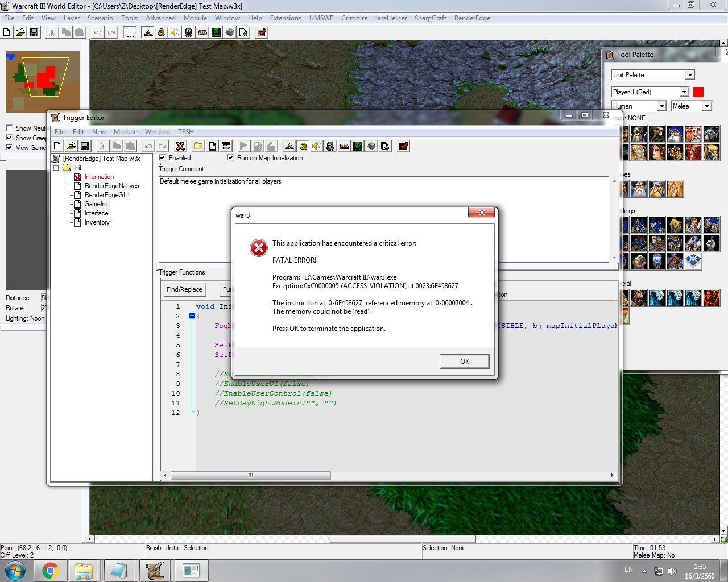Screen dimensions: 728x582
Task: Open the Sound Editor from World Editor toolbar
Action: (175, 32)
